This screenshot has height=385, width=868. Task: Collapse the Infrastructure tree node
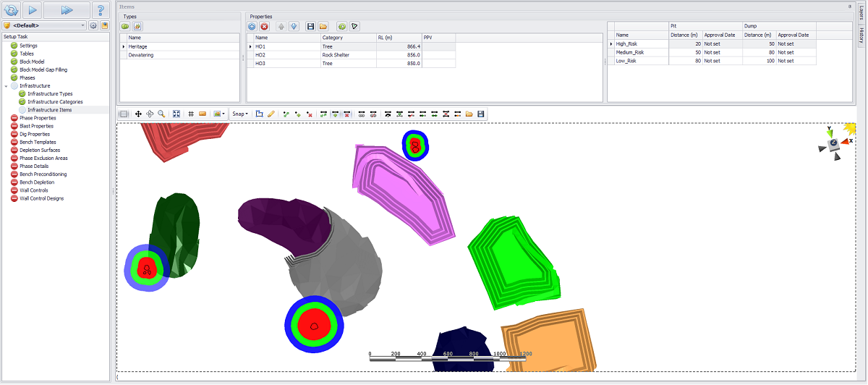6,86
